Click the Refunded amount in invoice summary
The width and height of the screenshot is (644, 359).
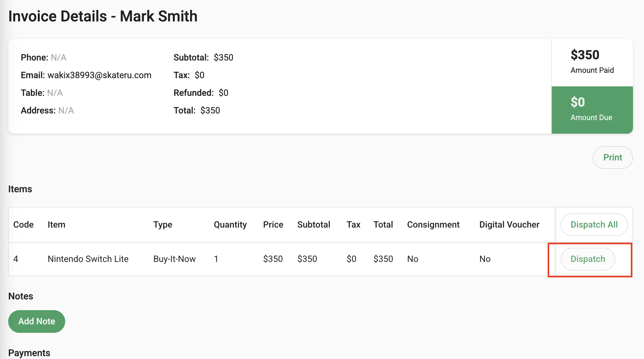(x=223, y=93)
